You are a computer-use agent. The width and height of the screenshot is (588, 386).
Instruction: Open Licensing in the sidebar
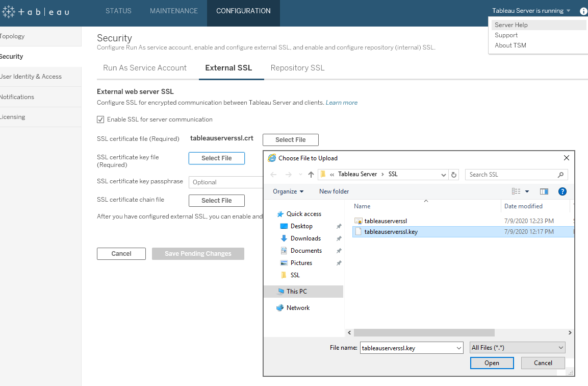pos(40,117)
